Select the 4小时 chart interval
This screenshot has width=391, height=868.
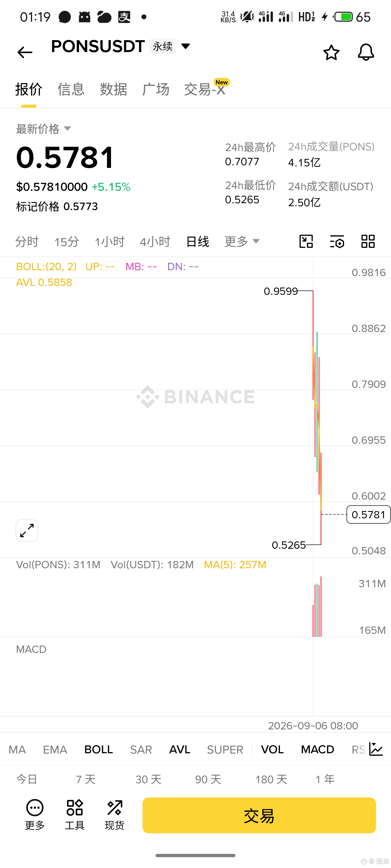pos(155,241)
